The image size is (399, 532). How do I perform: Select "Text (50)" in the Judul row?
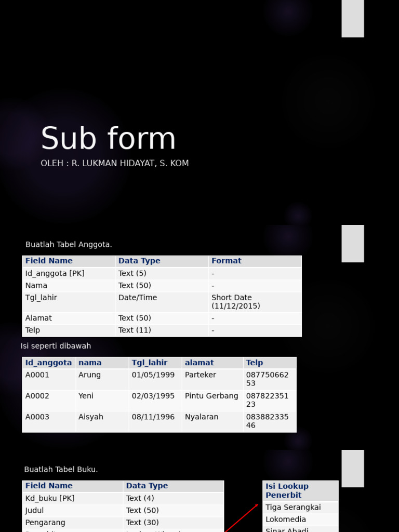142,510
